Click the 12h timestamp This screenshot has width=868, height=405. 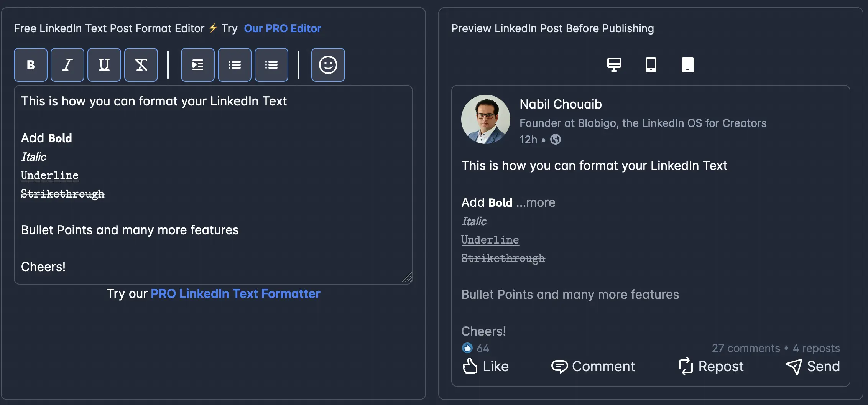(528, 140)
